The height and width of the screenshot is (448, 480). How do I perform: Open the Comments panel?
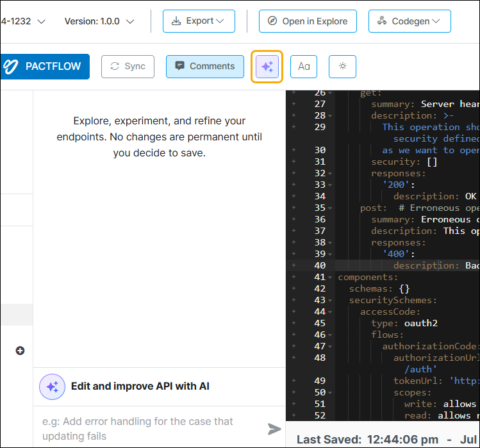coord(205,67)
